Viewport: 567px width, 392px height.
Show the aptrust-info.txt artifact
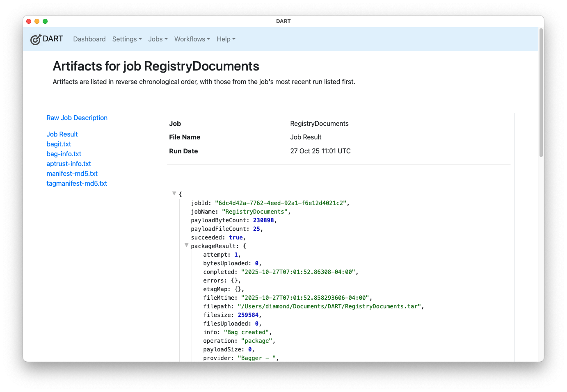[69, 164]
